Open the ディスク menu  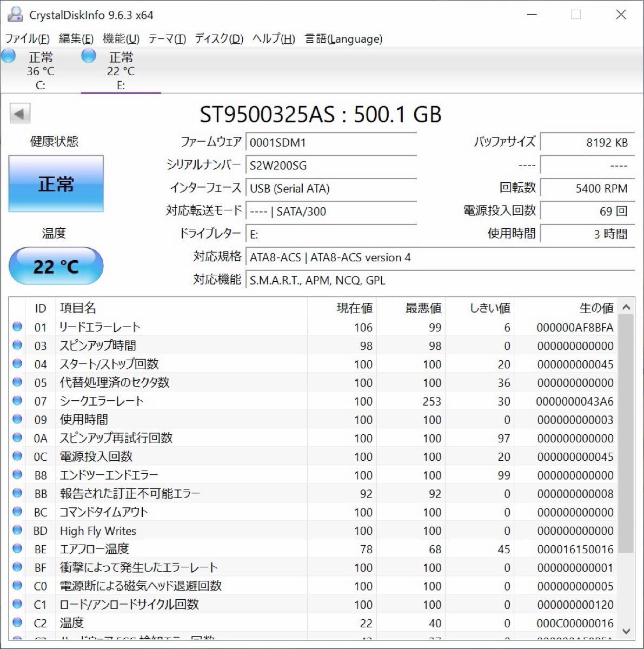[x=218, y=38]
